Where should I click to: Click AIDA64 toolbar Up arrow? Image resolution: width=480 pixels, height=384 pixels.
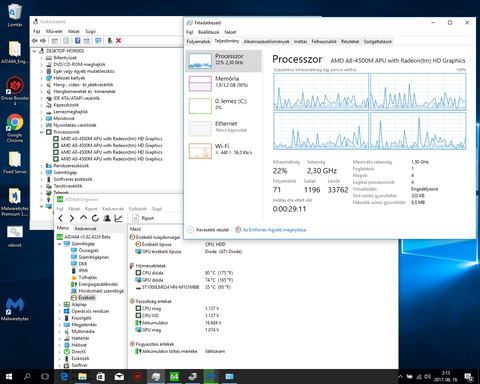click(83, 218)
